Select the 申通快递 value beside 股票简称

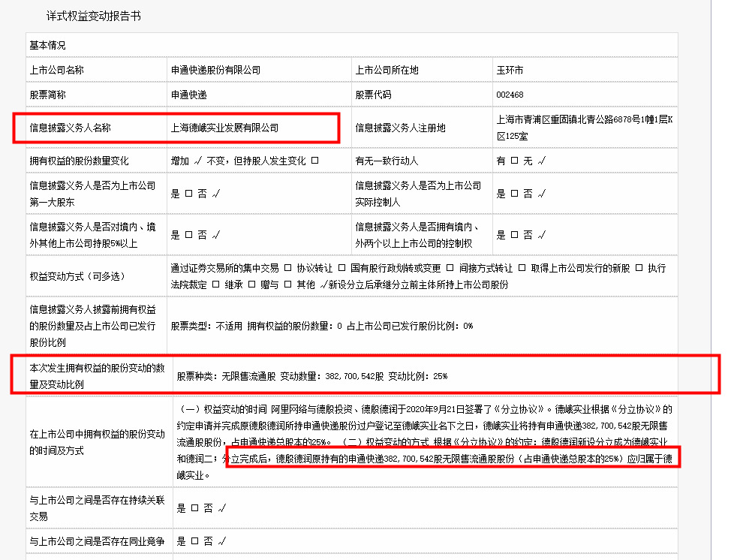coord(189,95)
